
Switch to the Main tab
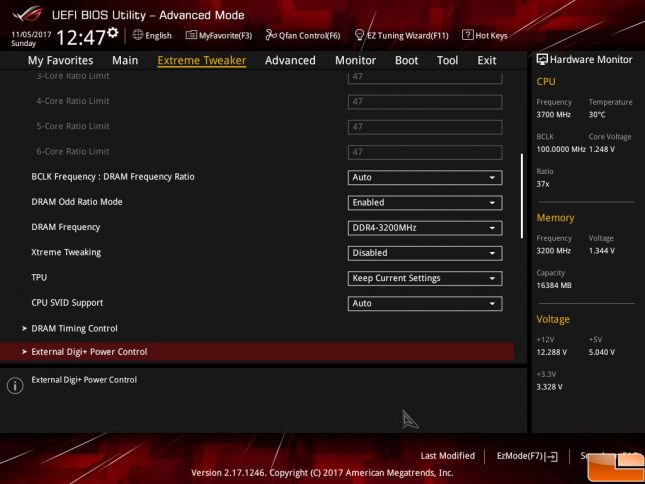click(x=125, y=60)
